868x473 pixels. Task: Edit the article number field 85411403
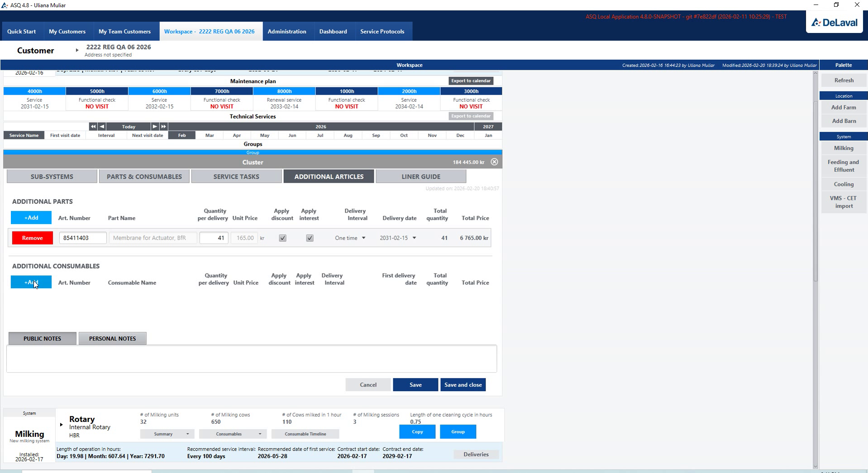pyautogui.click(x=83, y=238)
